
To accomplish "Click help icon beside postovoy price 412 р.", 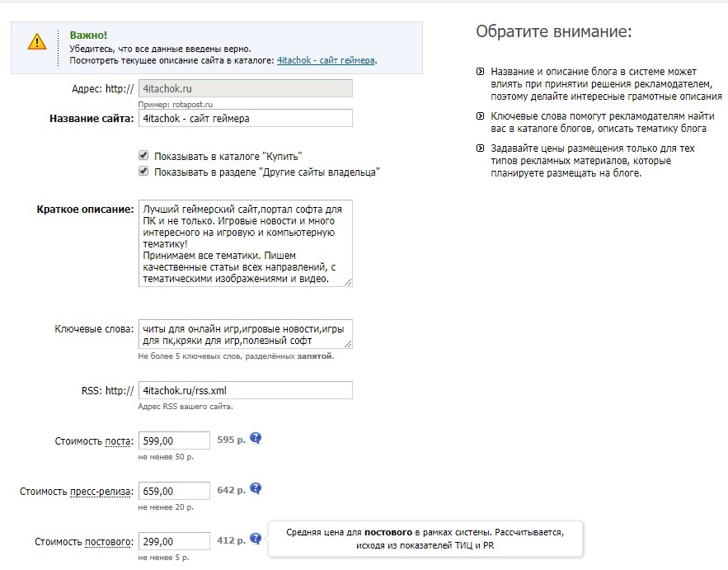I will 256,539.
